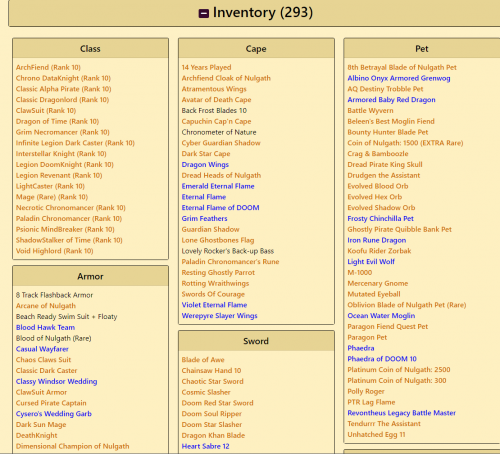
Task: Open Ocean Water Moglin link
Action: pyautogui.click(x=381, y=316)
